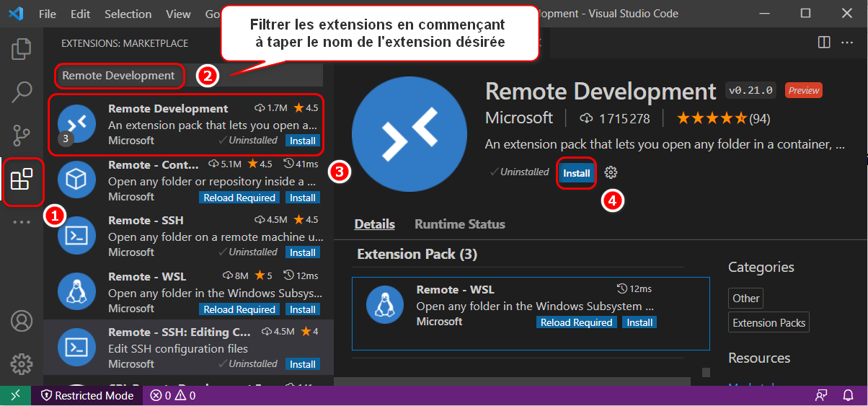Open the Explorer view in the activity bar
Screen dimensions: 868x406
point(22,49)
